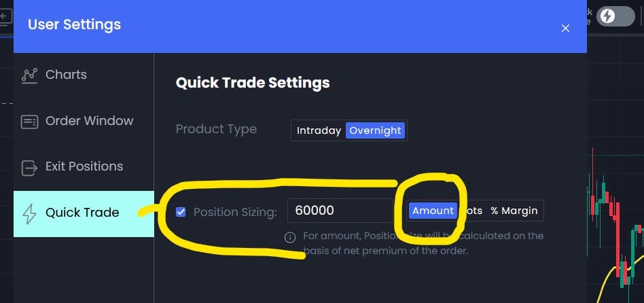Choose % Margin as position sizing mode
This screenshot has height=303, width=644.
tap(514, 211)
